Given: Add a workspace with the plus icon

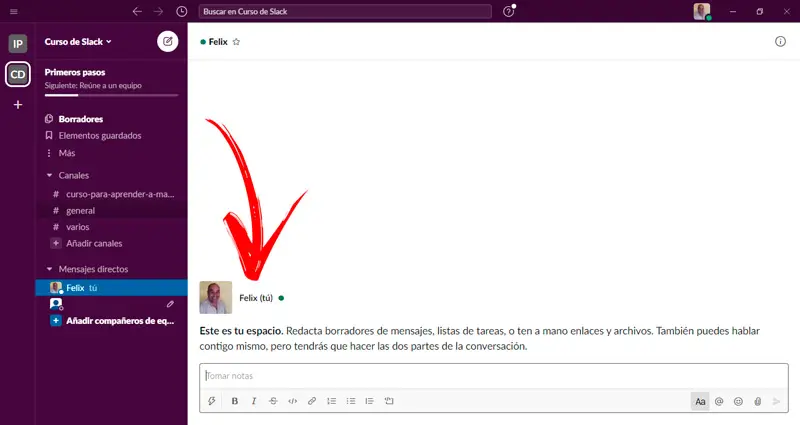Looking at the screenshot, I should pos(18,105).
